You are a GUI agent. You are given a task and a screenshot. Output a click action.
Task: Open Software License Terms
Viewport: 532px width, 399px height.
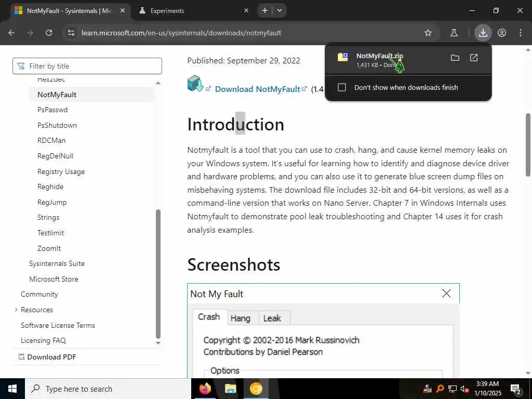tap(58, 325)
